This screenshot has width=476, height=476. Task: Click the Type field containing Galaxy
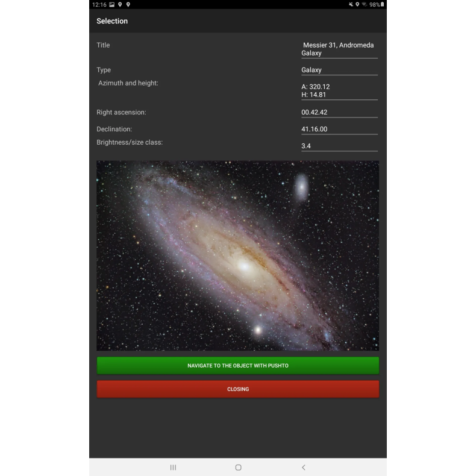[339, 70]
